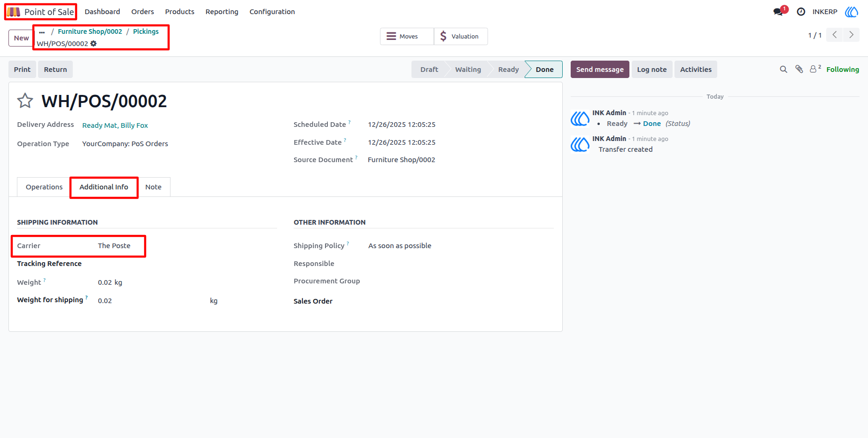Select the Done status stage
Screen dimensions: 868x438
(544, 70)
